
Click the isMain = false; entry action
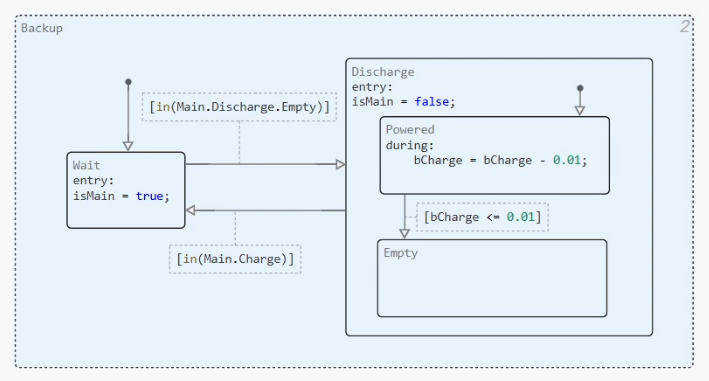[x=403, y=102]
